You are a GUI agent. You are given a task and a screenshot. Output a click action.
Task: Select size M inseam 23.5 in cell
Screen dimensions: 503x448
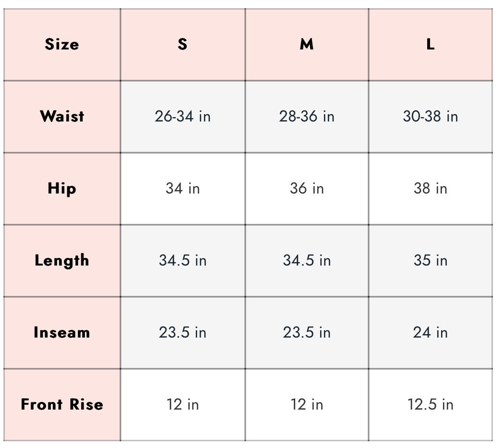click(x=307, y=332)
